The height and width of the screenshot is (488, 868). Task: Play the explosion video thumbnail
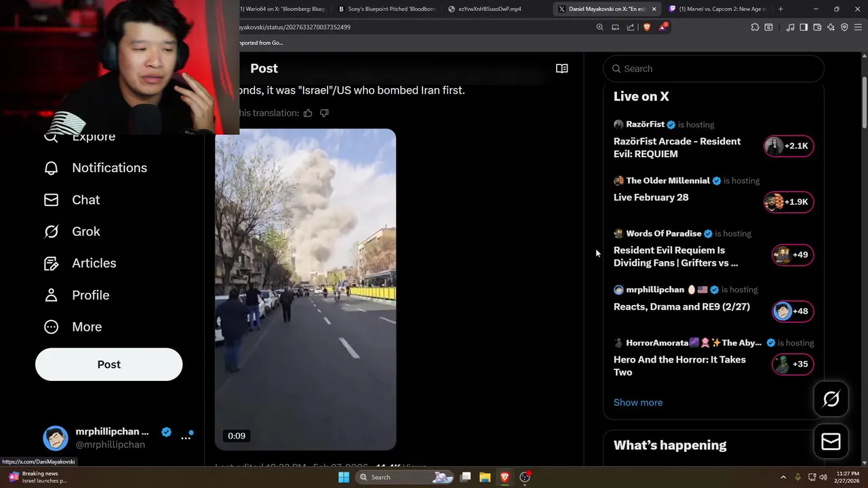tap(305, 289)
